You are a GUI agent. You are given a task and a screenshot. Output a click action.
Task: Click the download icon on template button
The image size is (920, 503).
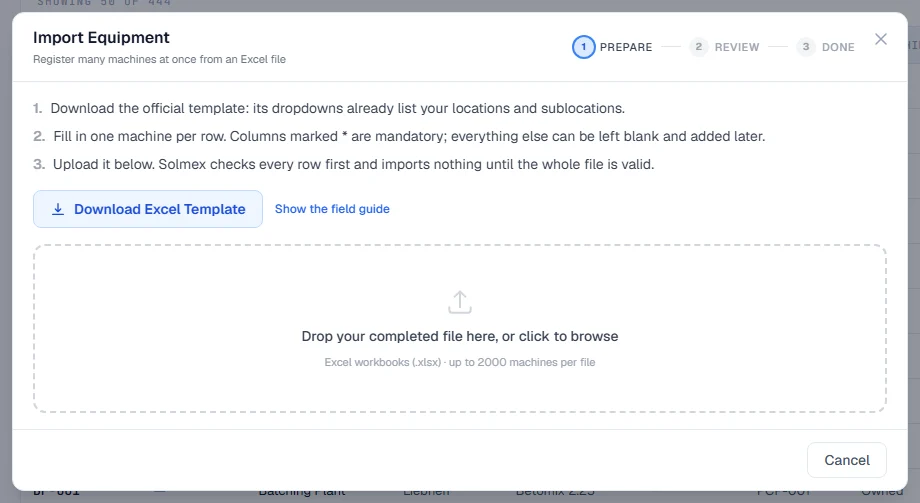[58, 209]
